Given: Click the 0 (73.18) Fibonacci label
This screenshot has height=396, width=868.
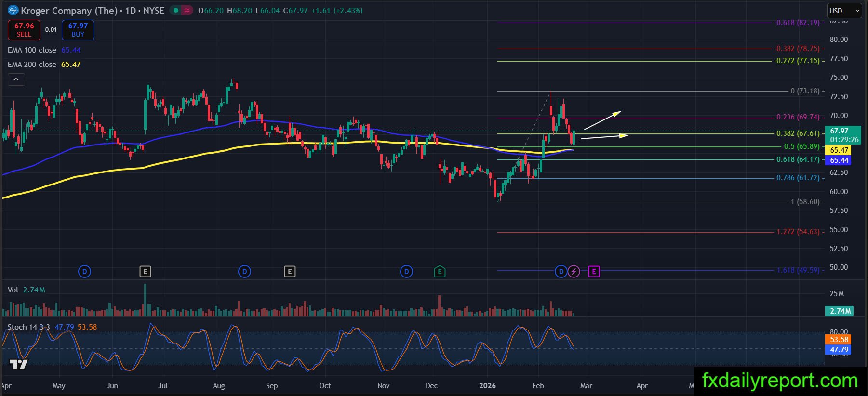Looking at the screenshot, I should click(805, 91).
